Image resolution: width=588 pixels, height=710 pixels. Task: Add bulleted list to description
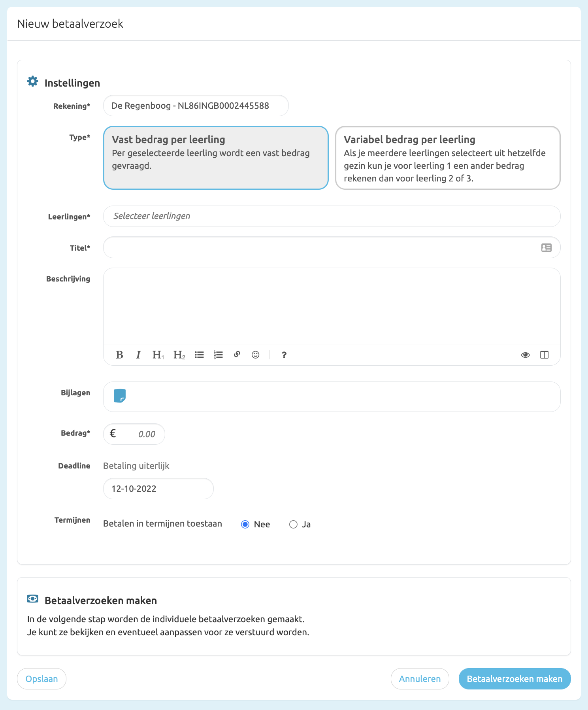pyautogui.click(x=199, y=355)
